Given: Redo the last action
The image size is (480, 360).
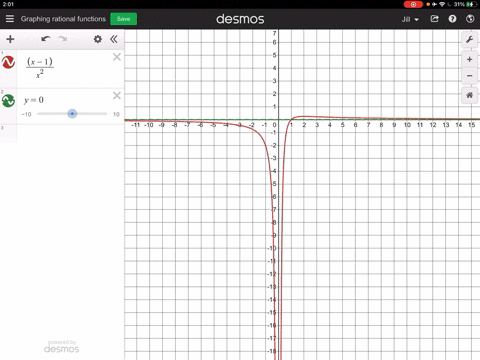Looking at the screenshot, I should pos(62,39).
